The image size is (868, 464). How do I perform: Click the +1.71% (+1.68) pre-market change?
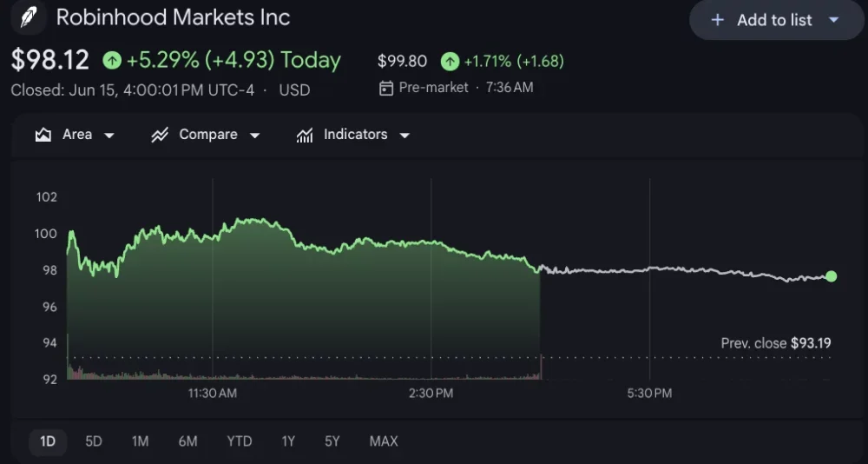[x=514, y=62]
